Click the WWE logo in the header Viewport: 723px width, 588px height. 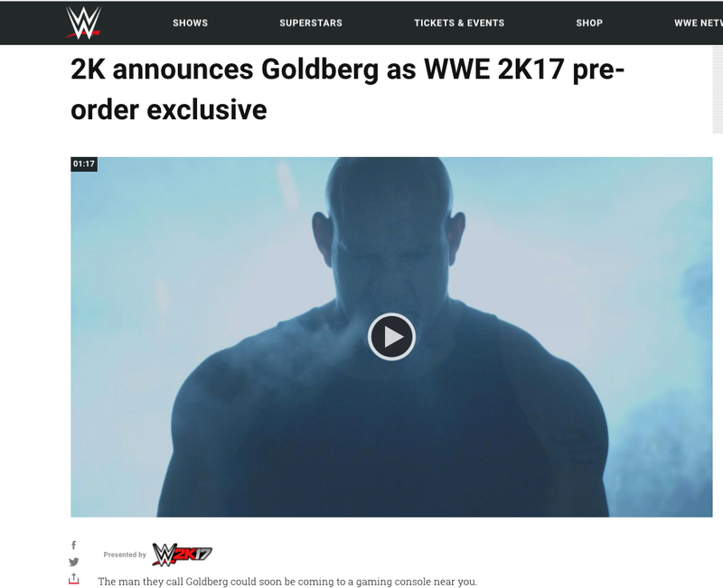pyautogui.click(x=83, y=23)
